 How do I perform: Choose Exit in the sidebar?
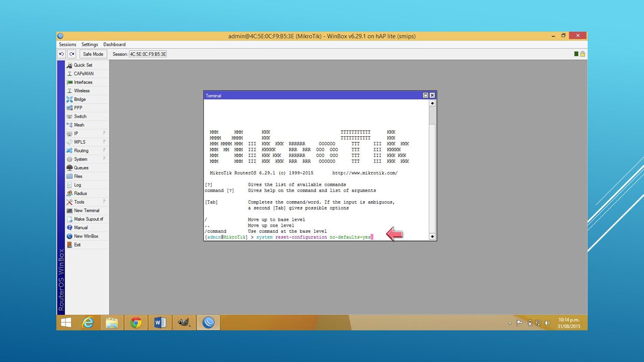[87, 244]
